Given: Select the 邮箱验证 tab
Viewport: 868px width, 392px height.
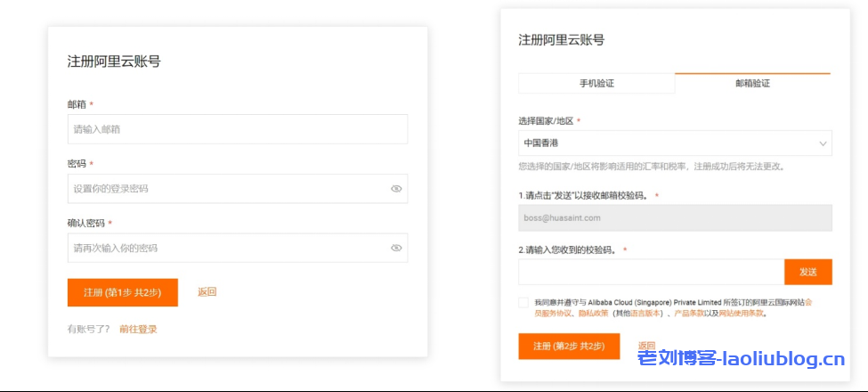Looking at the screenshot, I should click(752, 84).
